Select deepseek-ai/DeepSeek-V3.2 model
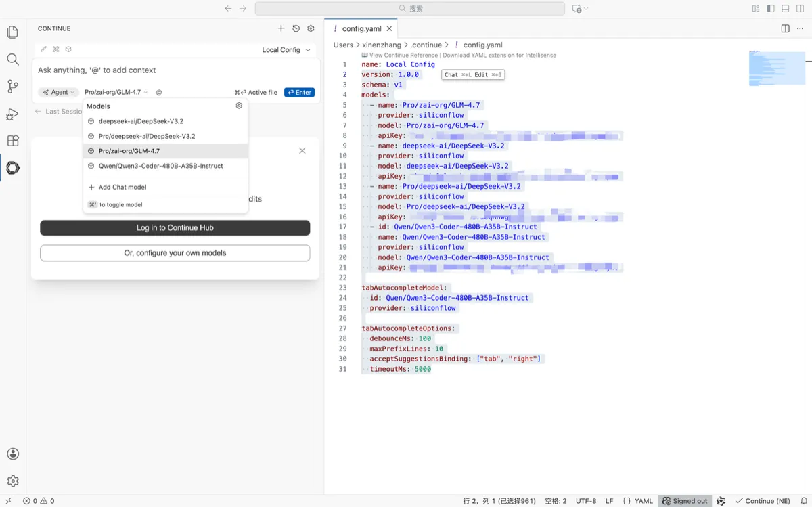 [166, 121]
